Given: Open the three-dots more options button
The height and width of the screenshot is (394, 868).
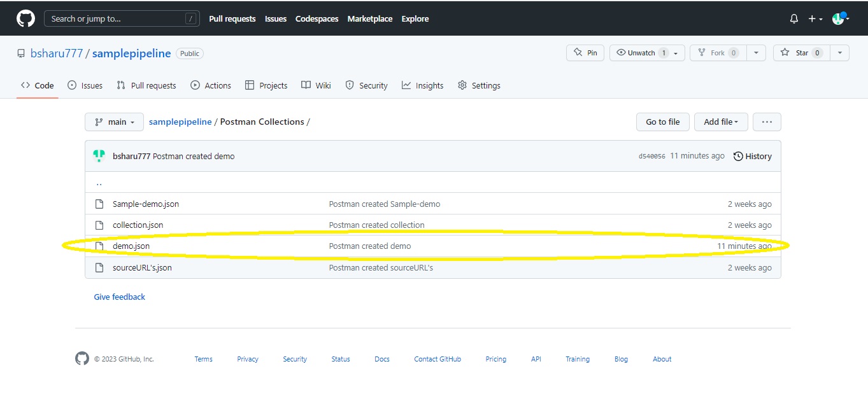Looking at the screenshot, I should [x=767, y=122].
